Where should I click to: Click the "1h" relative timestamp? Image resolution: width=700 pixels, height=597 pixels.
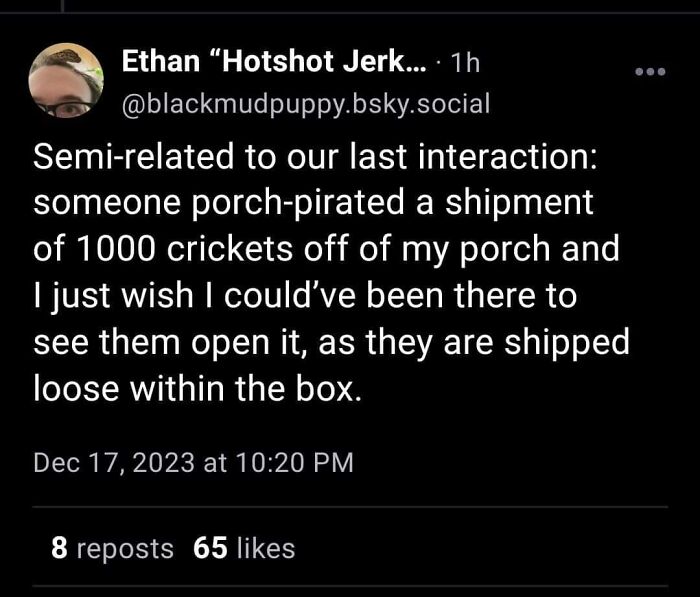pyautogui.click(x=465, y=64)
